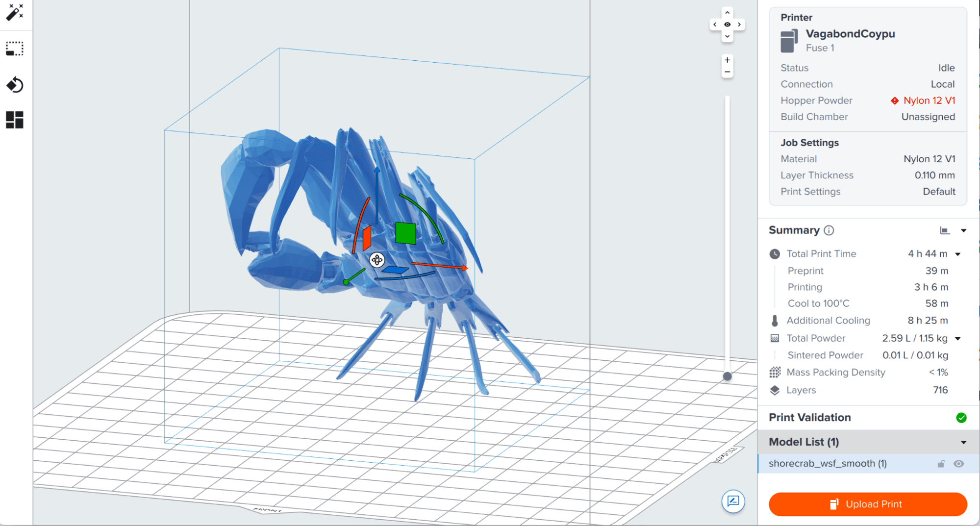Click Preprint time 39 m

tap(936, 271)
